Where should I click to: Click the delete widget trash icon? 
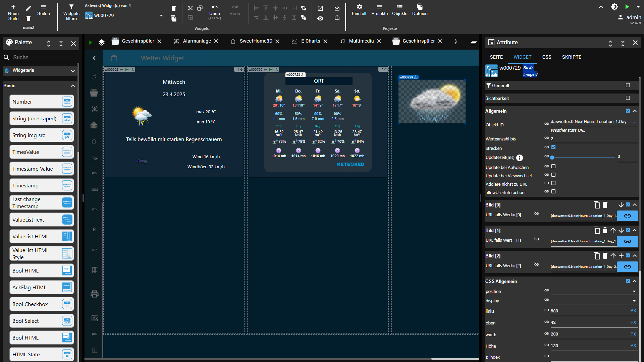(x=173, y=8)
